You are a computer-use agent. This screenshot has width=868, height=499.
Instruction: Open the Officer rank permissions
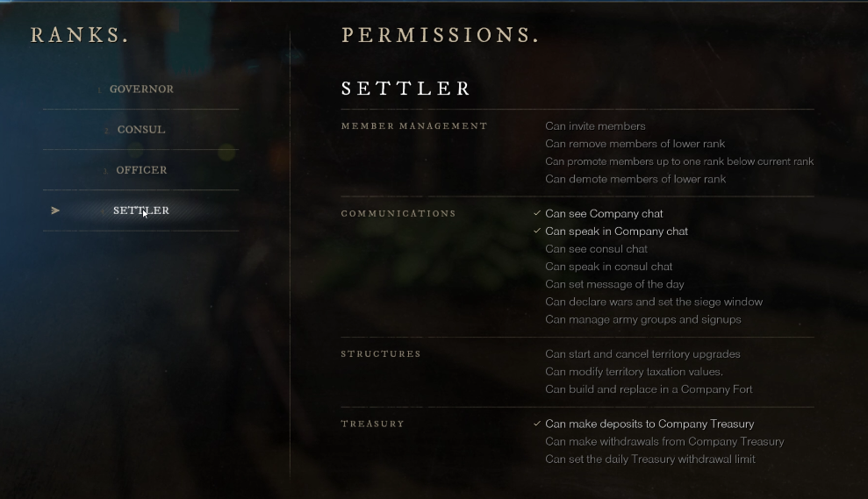141,170
